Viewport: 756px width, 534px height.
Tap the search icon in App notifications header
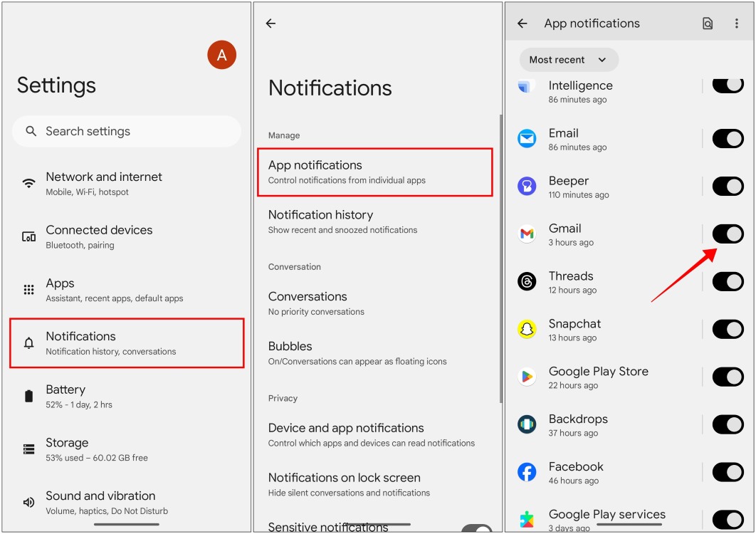coord(708,23)
